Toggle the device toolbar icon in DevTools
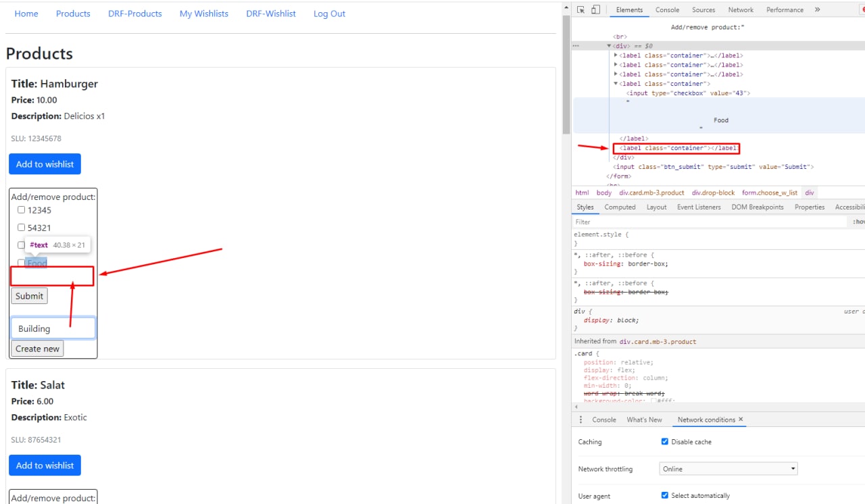Viewport: 865px width, 504px height. pyautogui.click(x=595, y=10)
